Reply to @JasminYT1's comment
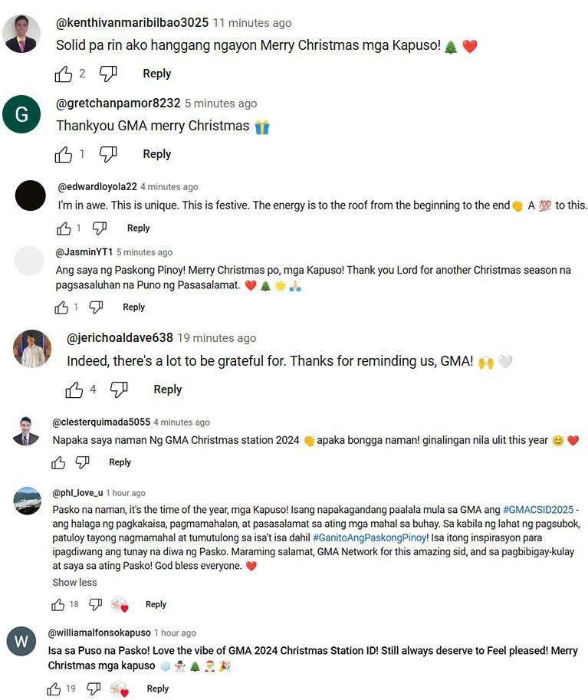This screenshot has width=588, height=700. (133, 307)
